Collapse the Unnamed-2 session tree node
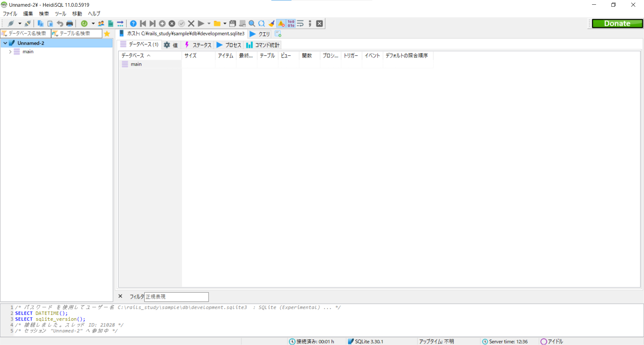The height and width of the screenshot is (345, 644). (x=5, y=43)
